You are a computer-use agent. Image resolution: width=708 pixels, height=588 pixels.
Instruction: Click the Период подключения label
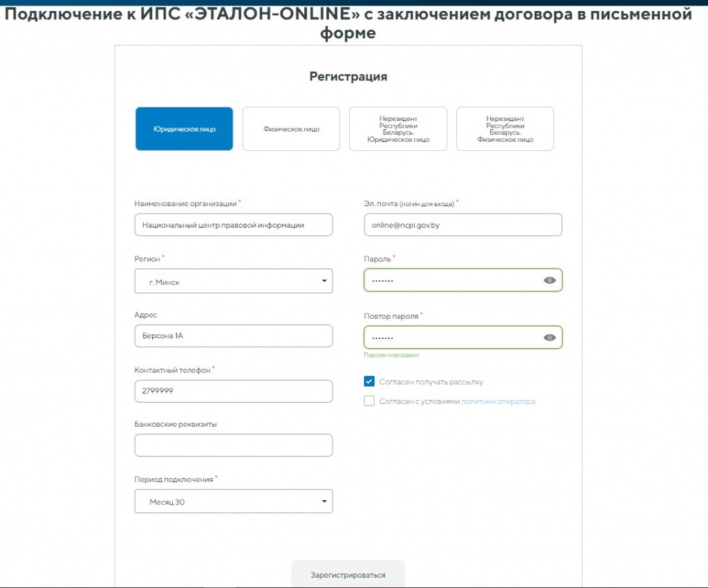pos(174,479)
